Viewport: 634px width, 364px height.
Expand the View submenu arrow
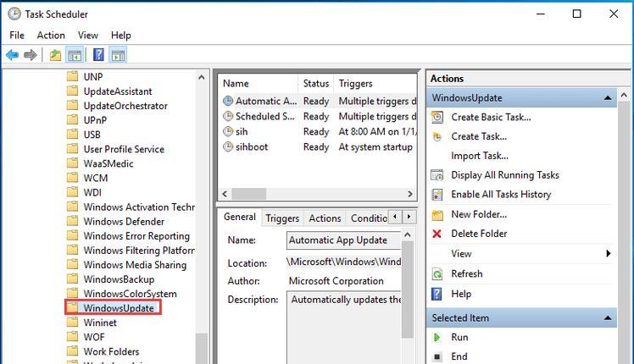click(x=608, y=253)
